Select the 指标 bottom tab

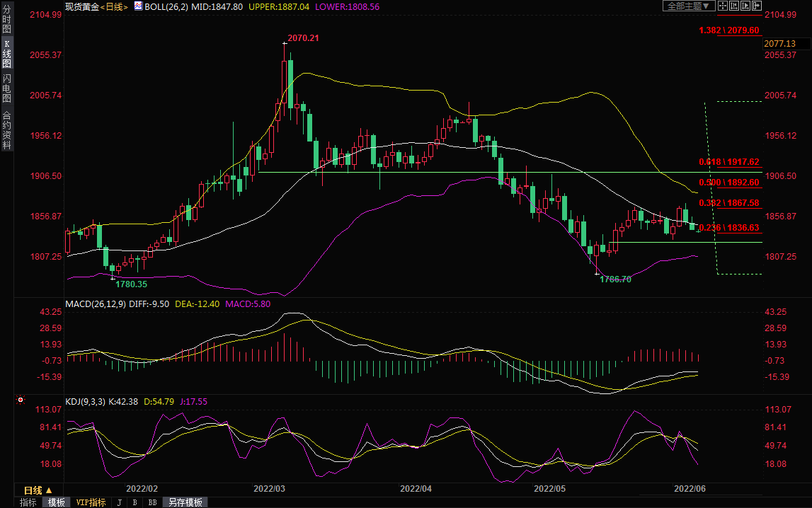pos(28,502)
